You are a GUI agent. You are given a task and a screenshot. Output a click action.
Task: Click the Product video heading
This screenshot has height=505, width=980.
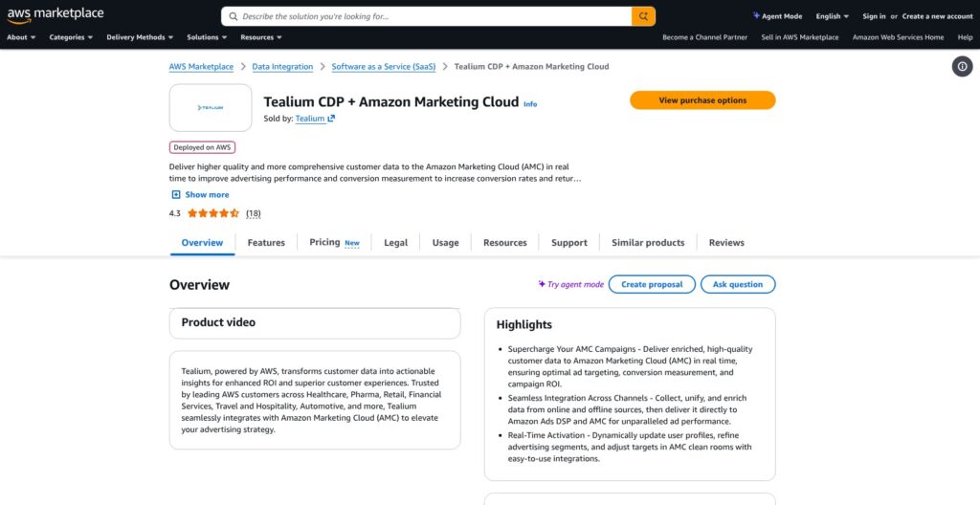(218, 322)
